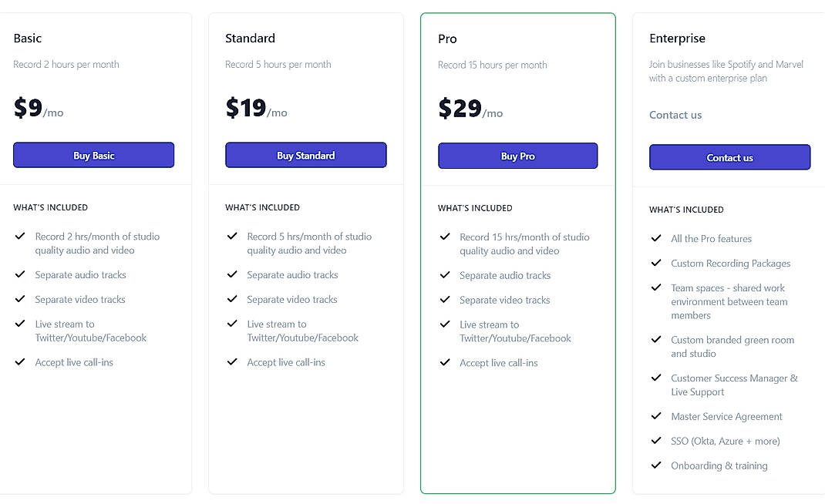Click the Buy Basic button
Screen dimensions: 825x504
pos(93,155)
